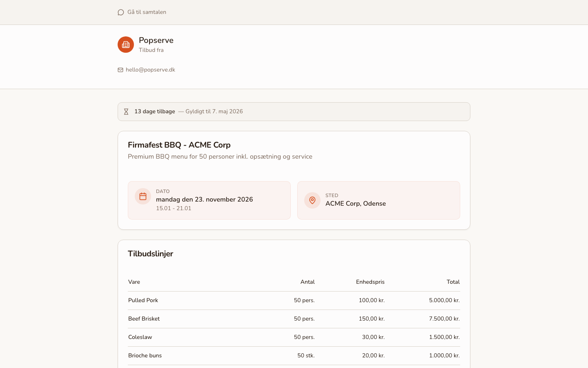Click the envelope email icon
Image resolution: width=588 pixels, height=368 pixels.
coord(120,70)
